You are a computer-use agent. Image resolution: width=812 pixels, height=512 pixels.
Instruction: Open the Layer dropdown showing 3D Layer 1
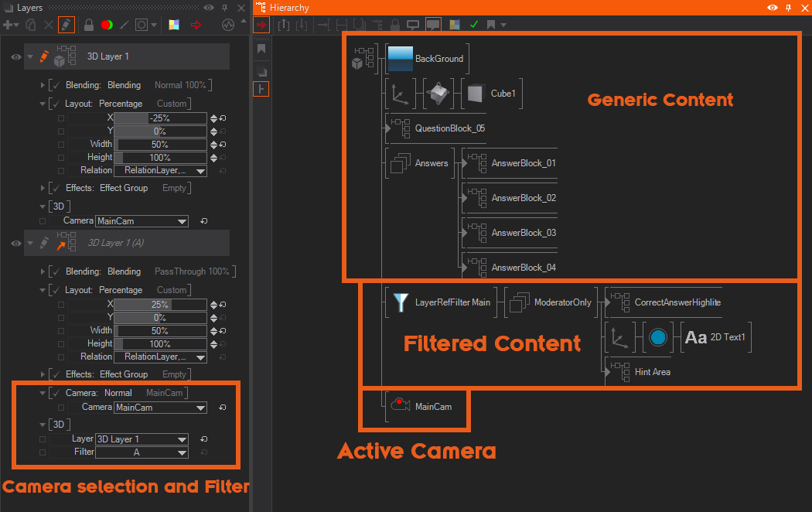pos(142,439)
